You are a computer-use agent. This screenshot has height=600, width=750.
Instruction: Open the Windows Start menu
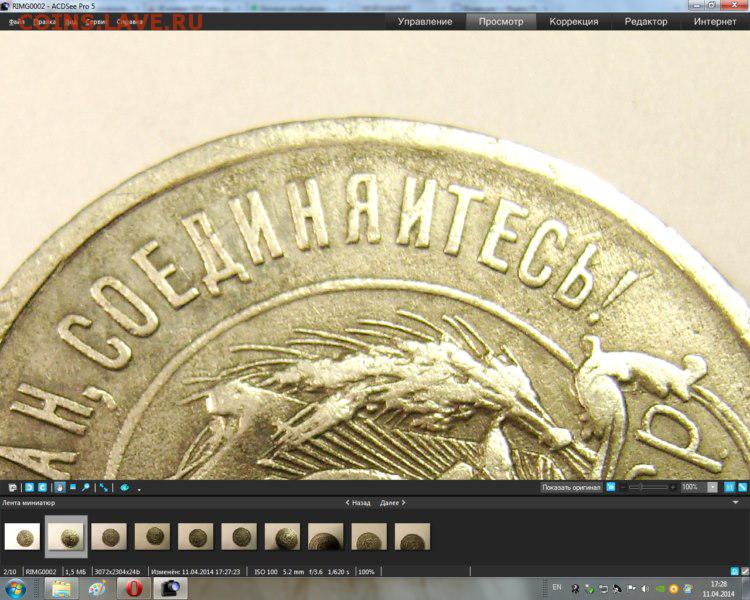pyautogui.click(x=16, y=589)
